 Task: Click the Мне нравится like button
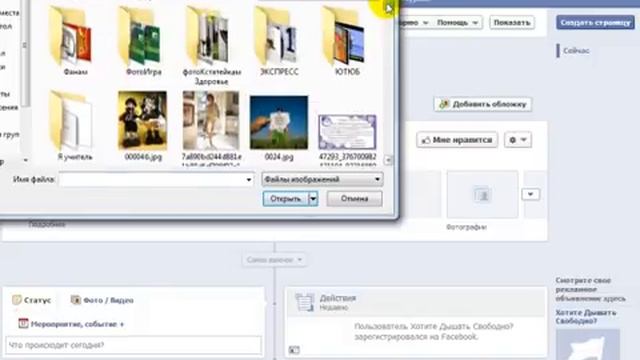457,140
